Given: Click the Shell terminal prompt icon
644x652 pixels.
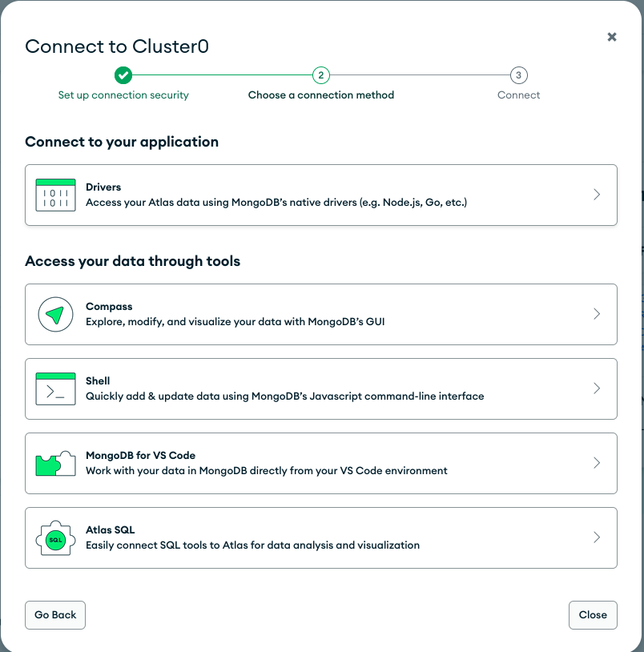Looking at the screenshot, I should (55, 388).
